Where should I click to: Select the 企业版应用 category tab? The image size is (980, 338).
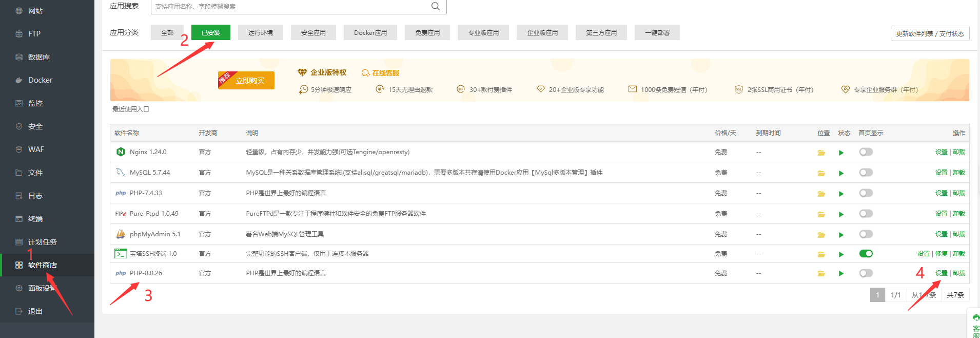542,32
